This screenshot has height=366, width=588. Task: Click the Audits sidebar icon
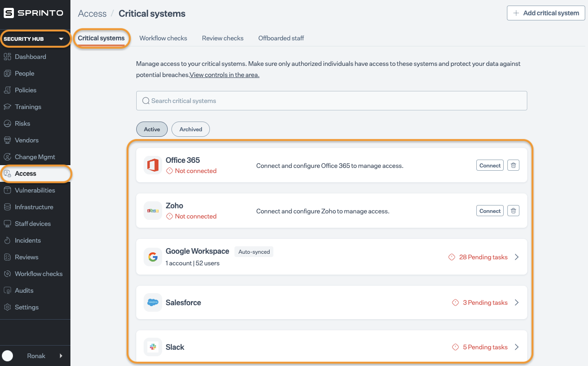7,290
